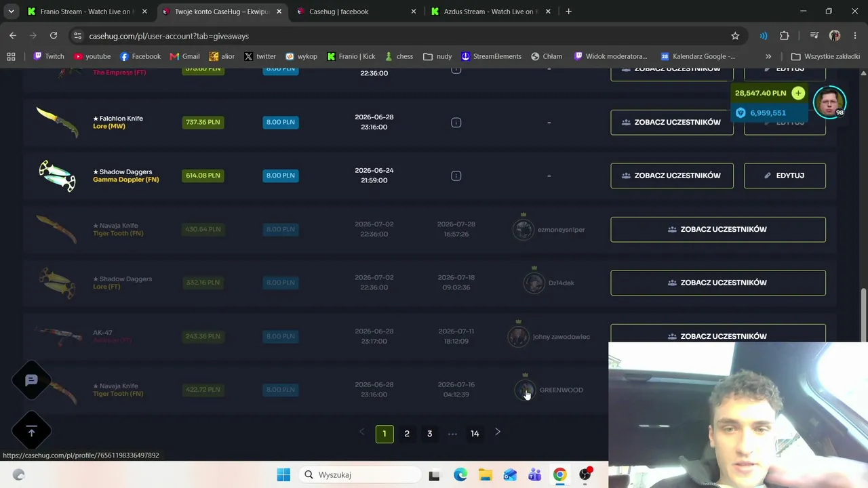Click the Wyszukaj taskbar search box
This screenshot has width=868, height=488.
coord(360,474)
